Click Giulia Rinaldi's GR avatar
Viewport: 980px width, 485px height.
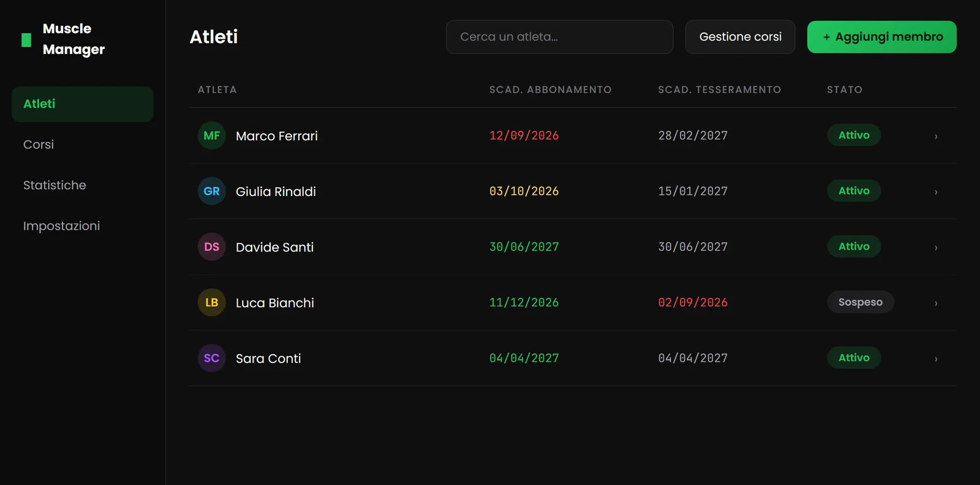pyautogui.click(x=211, y=191)
